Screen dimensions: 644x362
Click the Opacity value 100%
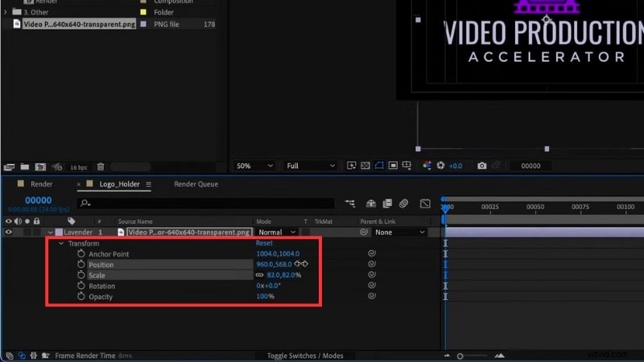point(266,296)
